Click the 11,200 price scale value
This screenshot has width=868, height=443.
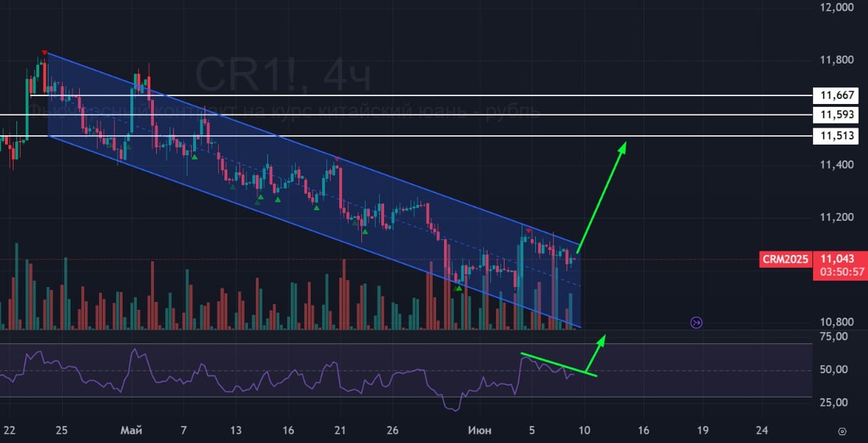837,218
